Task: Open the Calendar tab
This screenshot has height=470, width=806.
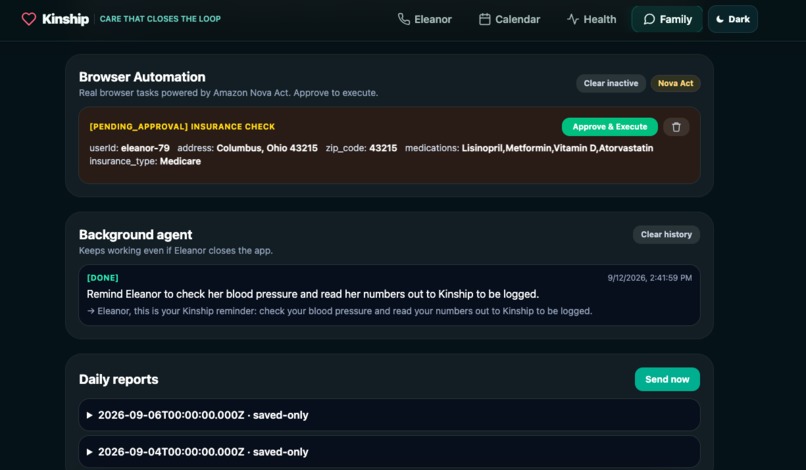Action: click(509, 19)
